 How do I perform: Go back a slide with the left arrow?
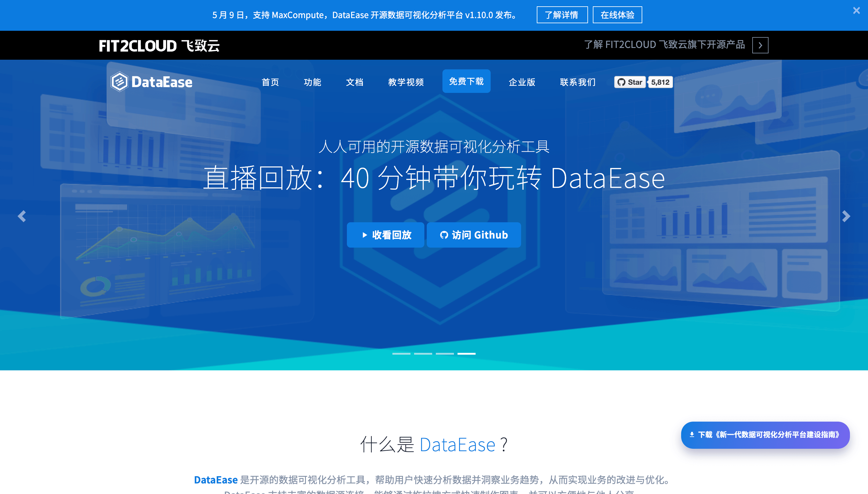pyautogui.click(x=22, y=216)
